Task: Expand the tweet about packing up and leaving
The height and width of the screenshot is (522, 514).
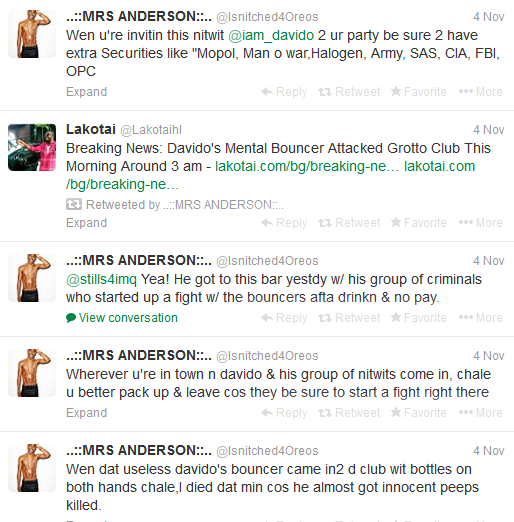Action: click(86, 413)
